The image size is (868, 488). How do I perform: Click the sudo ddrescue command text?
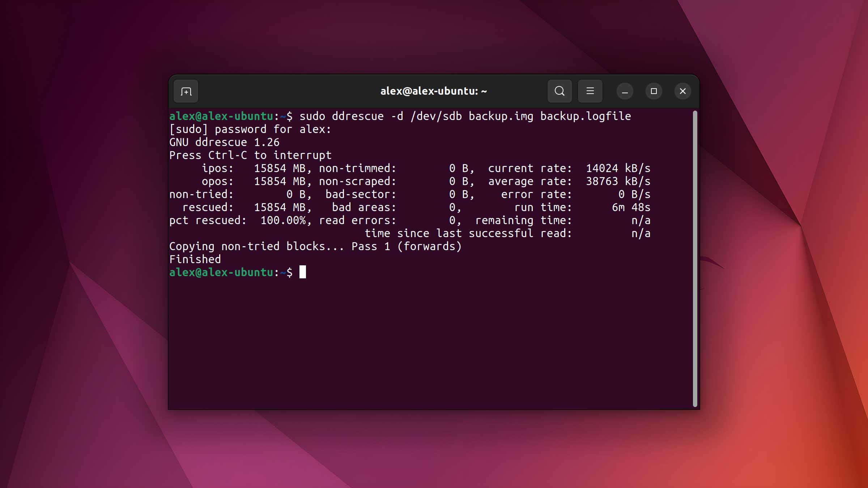(x=465, y=116)
